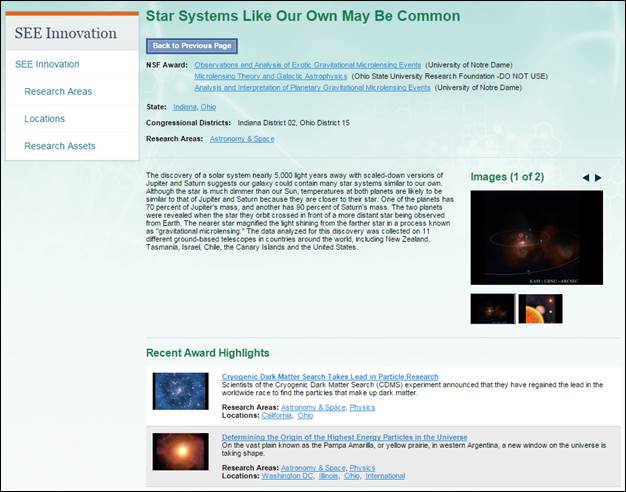Open Microlensing Theory and Galactic Astrophysics link

coord(270,76)
